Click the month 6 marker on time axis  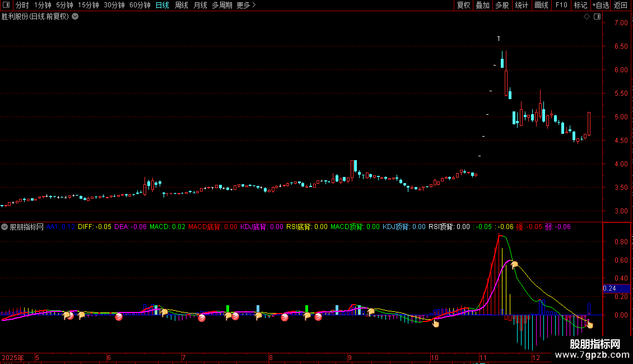click(x=109, y=358)
